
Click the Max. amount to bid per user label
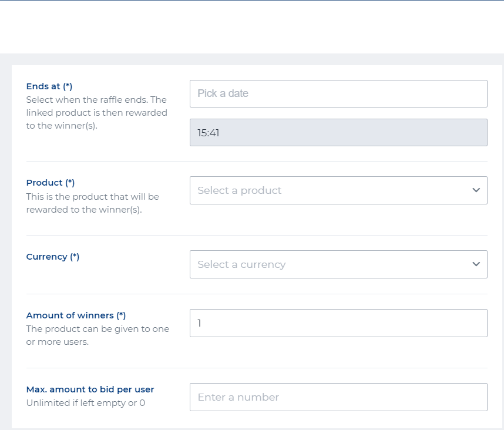(90, 389)
